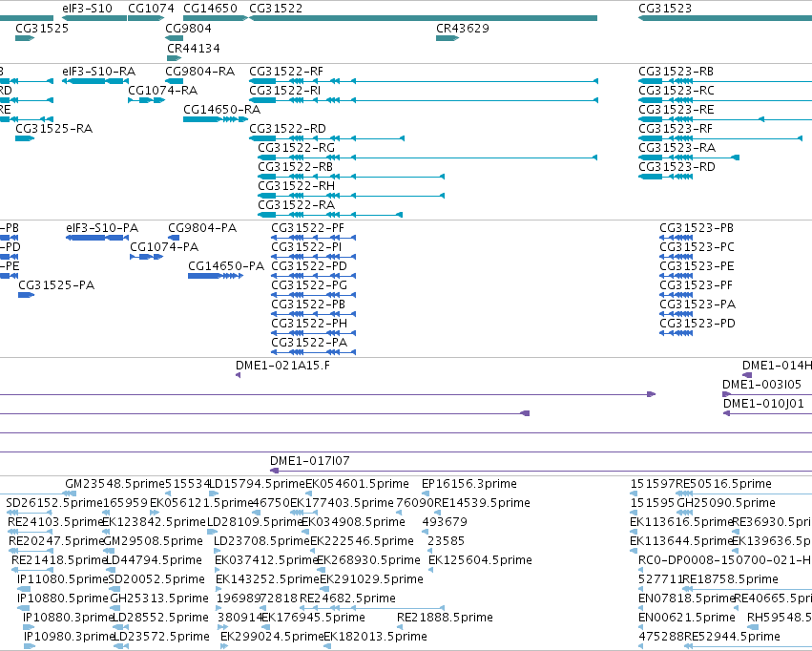The width and height of the screenshot is (812, 651).
Task: Click the teal arrow glyph below CR43629
Action: (x=448, y=38)
